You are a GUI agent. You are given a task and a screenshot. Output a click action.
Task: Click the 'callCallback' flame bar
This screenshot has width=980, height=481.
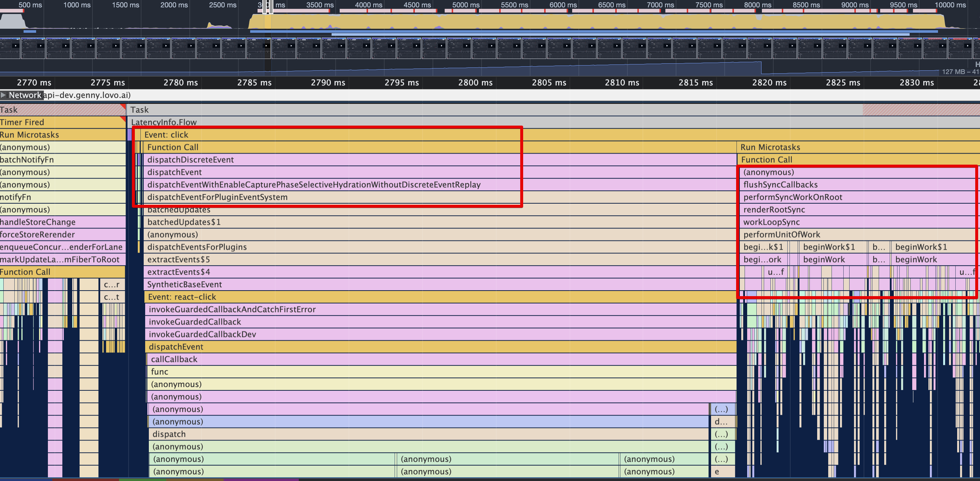174,359
